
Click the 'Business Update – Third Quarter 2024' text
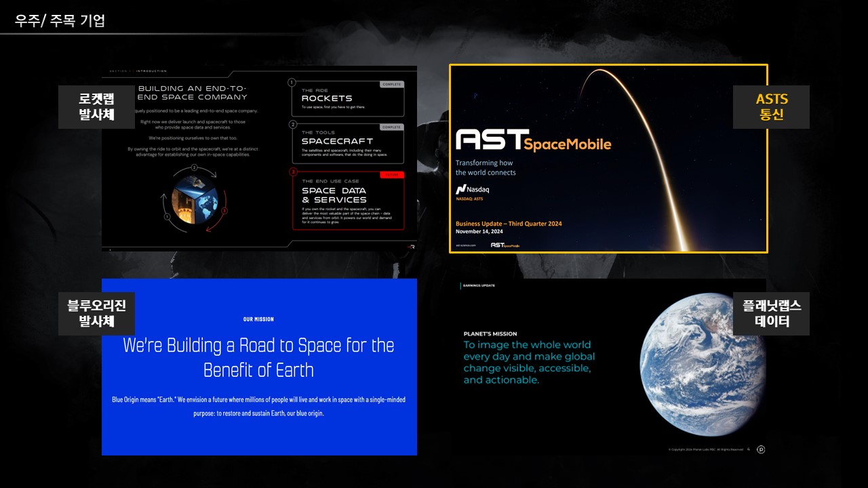(x=509, y=224)
